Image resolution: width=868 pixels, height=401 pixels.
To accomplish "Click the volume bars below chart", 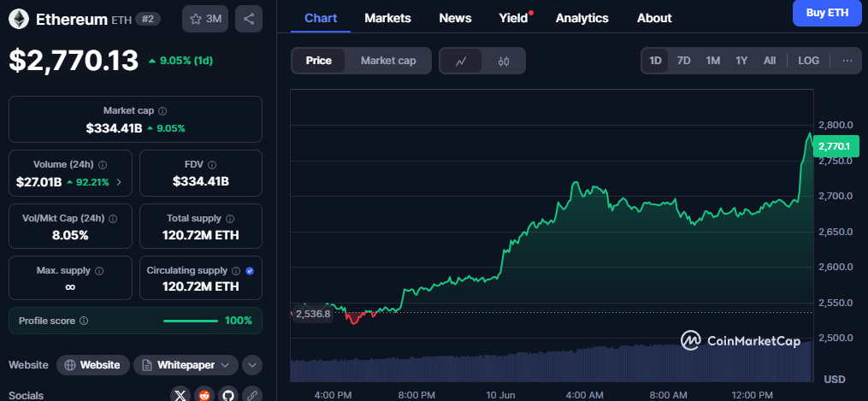I will (x=552, y=361).
